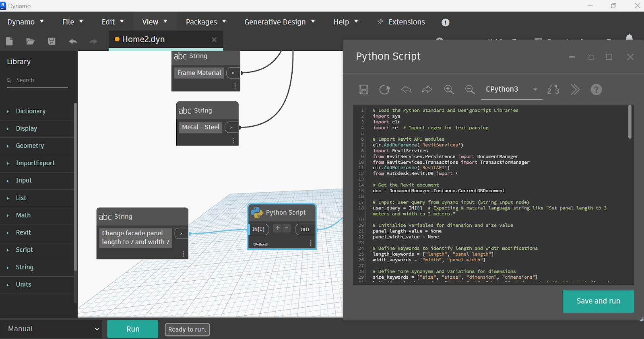Image resolution: width=644 pixels, height=339 pixels.
Task: Click the Ready to run status
Action: point(187,329)
